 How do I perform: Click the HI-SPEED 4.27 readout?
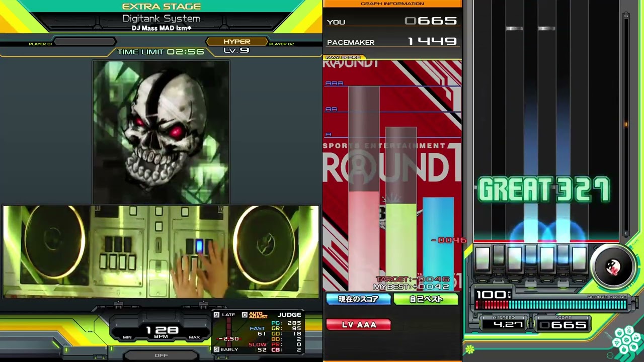click(x=504, y=324)
